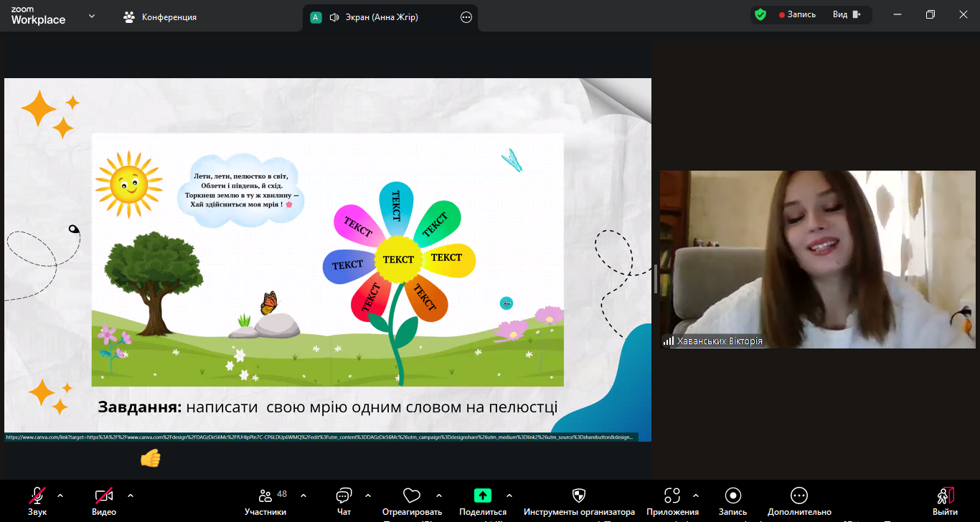Expand audio options chevron next to Звук
The image size is (980, 522).
(x=60, y=495)
